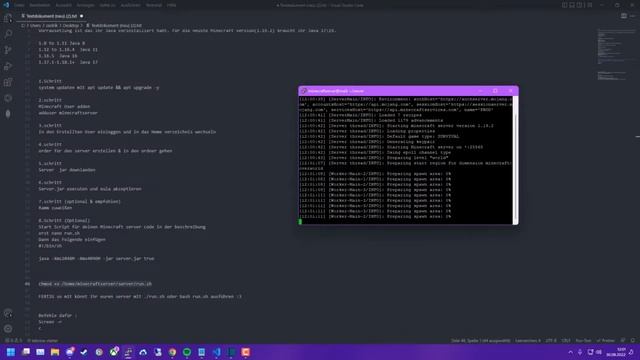Click the notification bell in status bar
The width and height of the screenshot is (640, 360).
(x=633, y=340)
